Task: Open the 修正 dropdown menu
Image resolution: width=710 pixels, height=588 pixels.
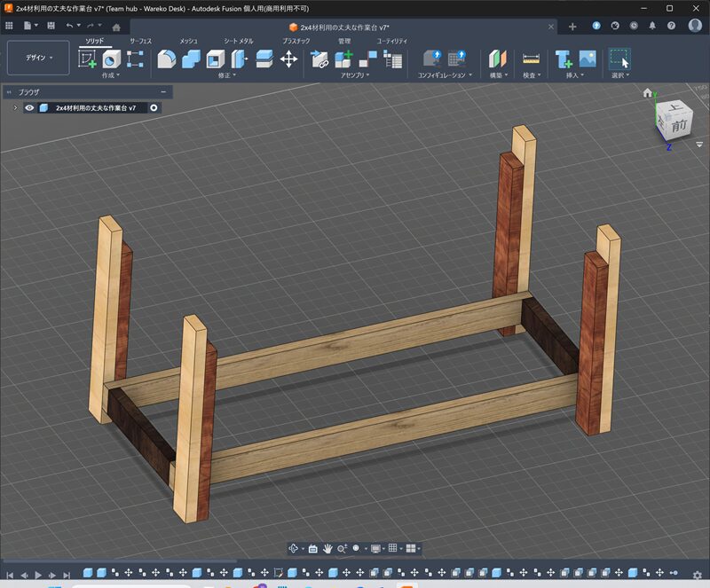Action: [226, 76]
